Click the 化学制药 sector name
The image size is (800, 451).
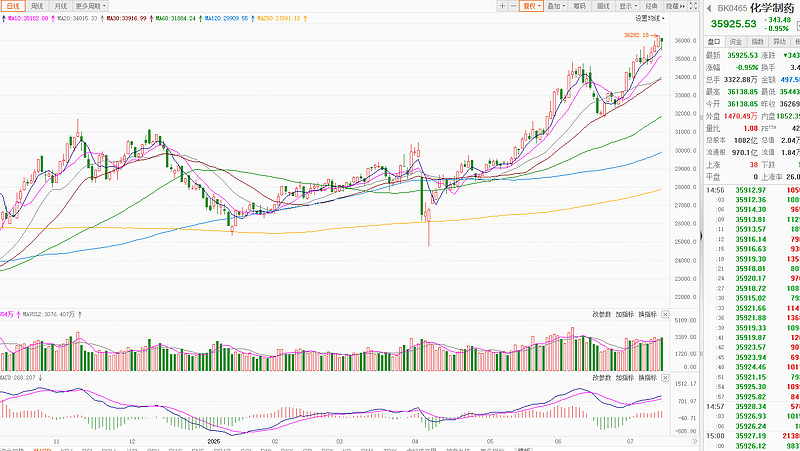(771, 8)
